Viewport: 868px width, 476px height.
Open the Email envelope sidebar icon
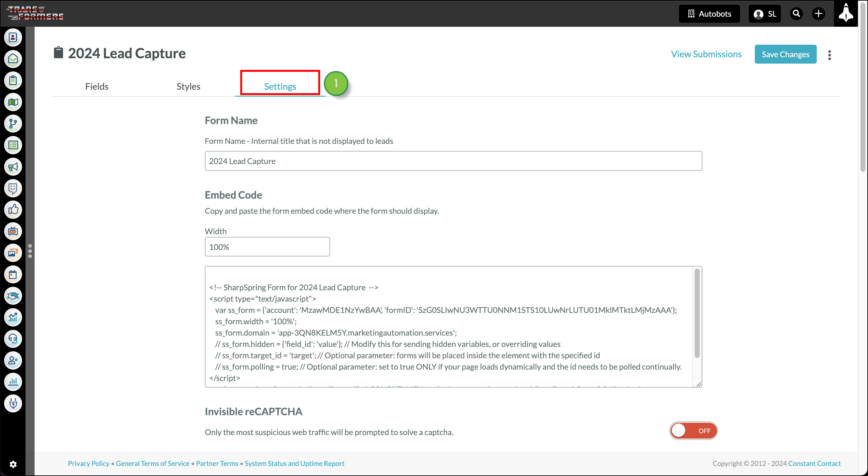click(13, 59)
